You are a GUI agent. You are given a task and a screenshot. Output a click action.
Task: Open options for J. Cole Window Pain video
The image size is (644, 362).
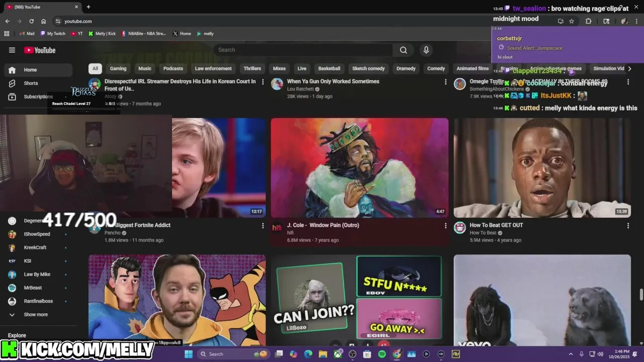tap(445, 226)
